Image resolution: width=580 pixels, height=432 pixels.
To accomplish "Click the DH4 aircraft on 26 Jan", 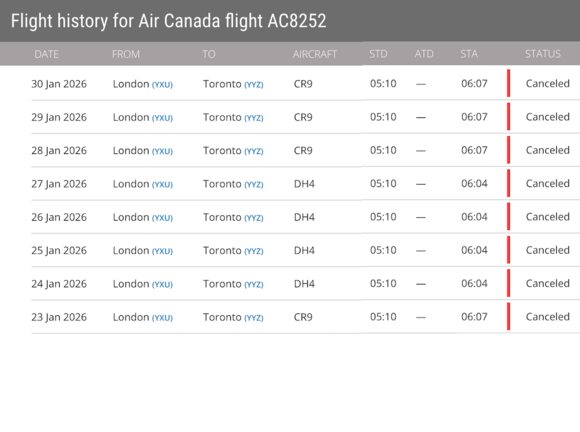I will pyautogui.click(x=304, y=217).
